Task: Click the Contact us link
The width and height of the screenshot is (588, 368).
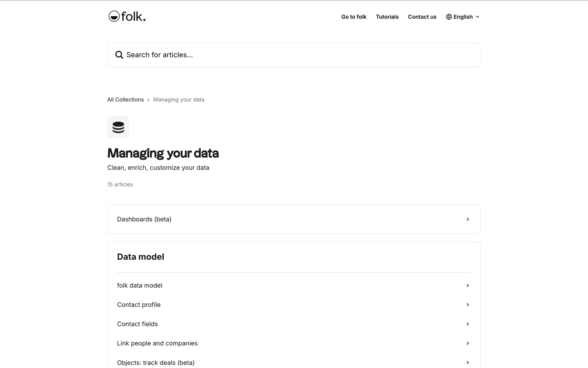Action: (x=422, y=17)
